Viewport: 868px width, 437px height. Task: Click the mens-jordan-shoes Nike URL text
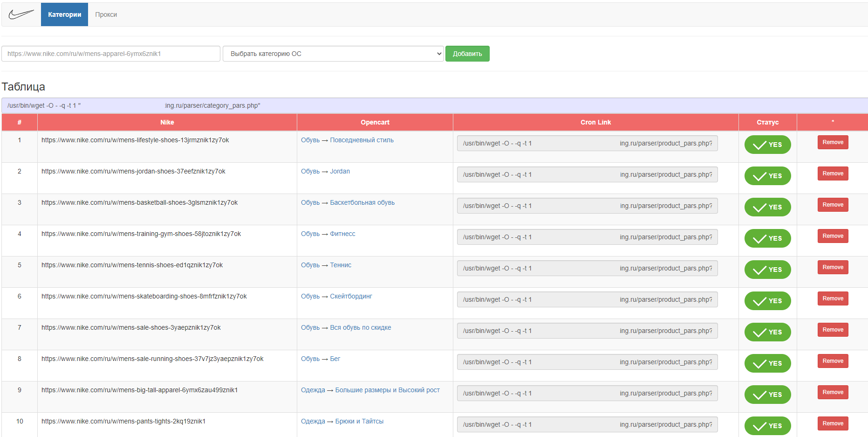pyautogui.click(x=133, y=171)
